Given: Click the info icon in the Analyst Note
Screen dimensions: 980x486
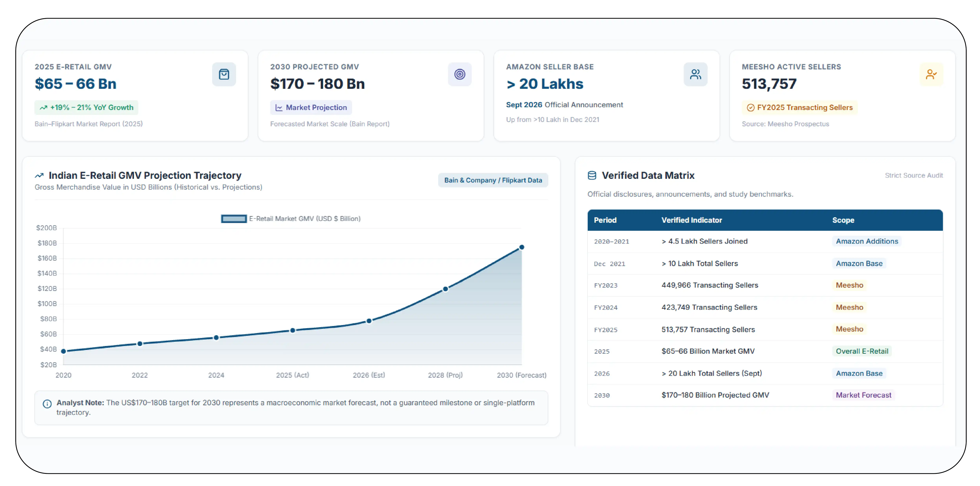Looking at the screenshot, I should (x=47, y=403).
